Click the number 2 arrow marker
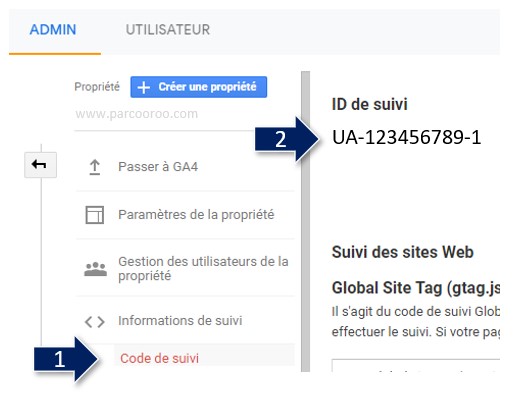The image size is (515, 400). (x=287, y=139)
